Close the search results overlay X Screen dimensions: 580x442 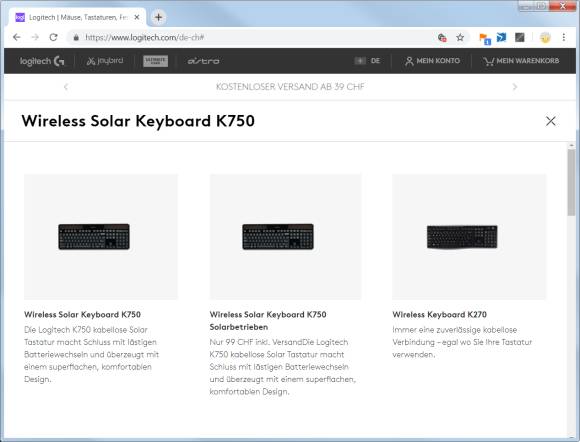coord(550,121)
